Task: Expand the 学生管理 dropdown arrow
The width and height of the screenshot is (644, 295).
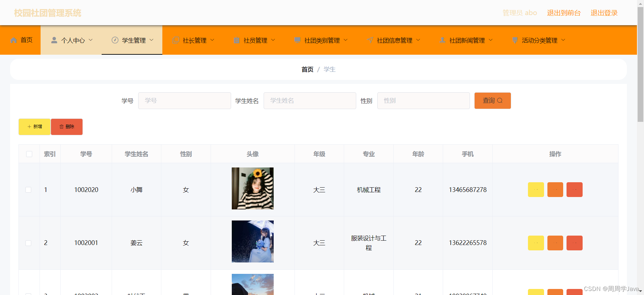Action: click(x=151, y=40)
